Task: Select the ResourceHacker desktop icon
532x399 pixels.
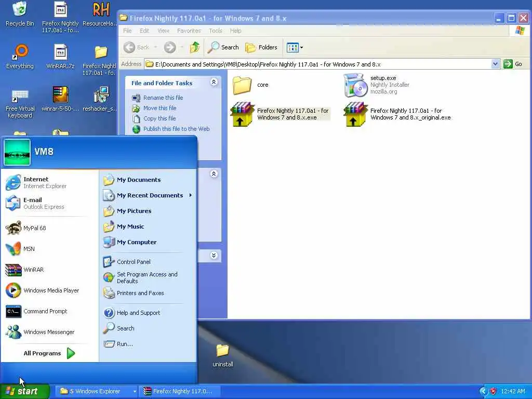Action: (x=100, y=14)
